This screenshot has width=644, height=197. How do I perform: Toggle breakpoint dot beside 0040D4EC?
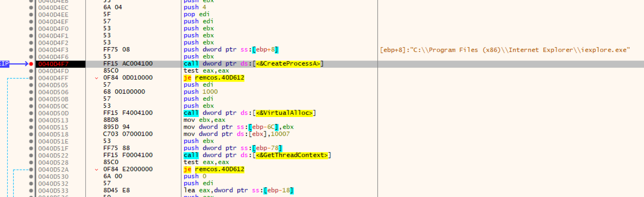[x=31, y=7]
